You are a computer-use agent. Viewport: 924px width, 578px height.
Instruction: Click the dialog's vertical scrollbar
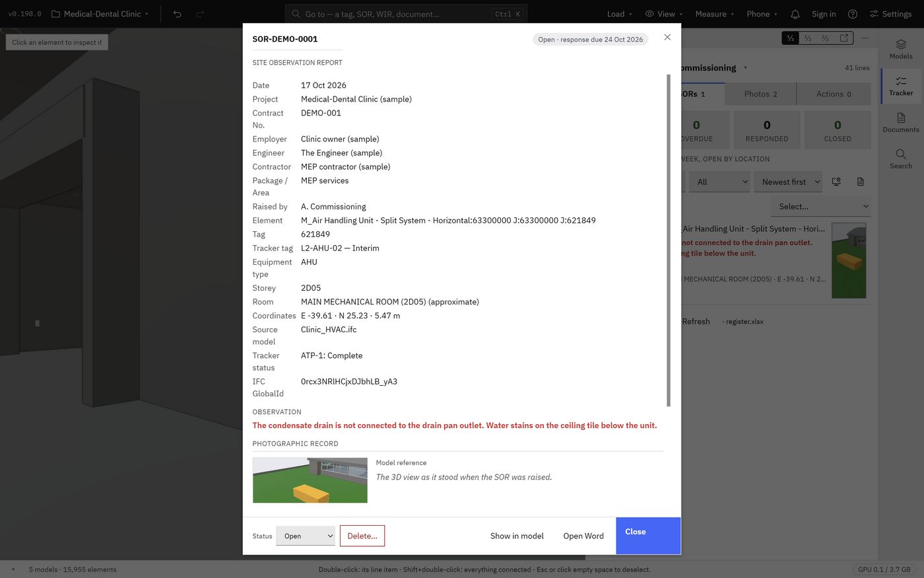pos(669,240)
